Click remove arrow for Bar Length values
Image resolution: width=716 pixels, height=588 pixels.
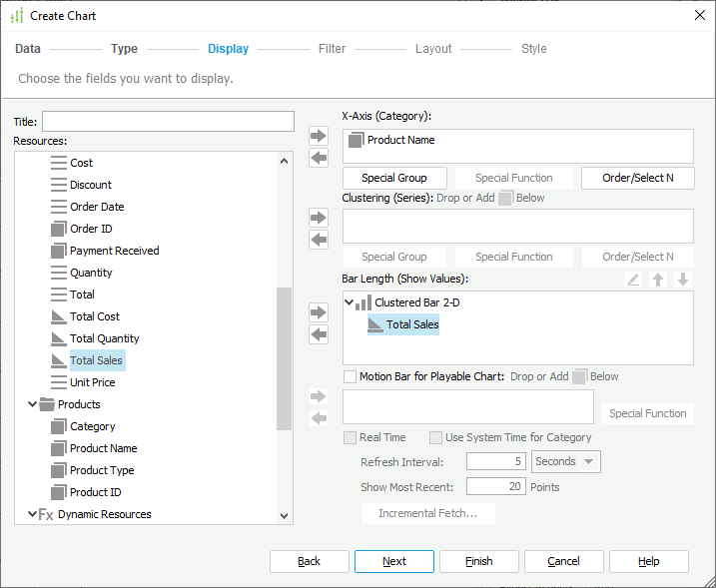click(x=319, y=334)
